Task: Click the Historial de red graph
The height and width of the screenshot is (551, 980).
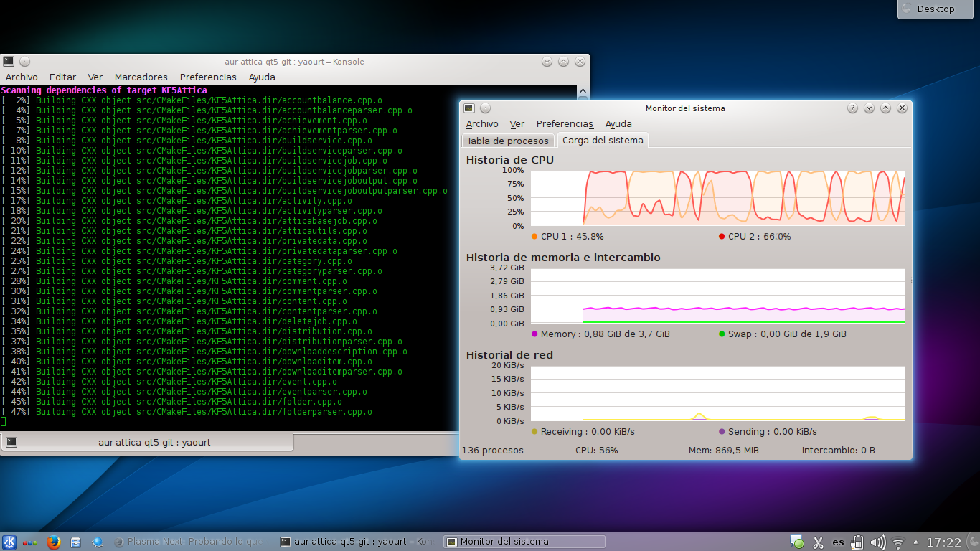Action: click(717, 393)
